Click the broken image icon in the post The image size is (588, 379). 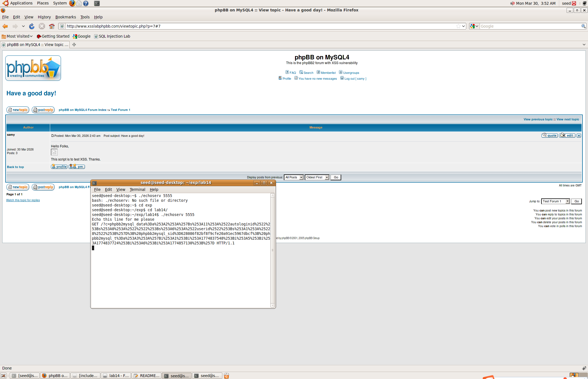[54, 152]
